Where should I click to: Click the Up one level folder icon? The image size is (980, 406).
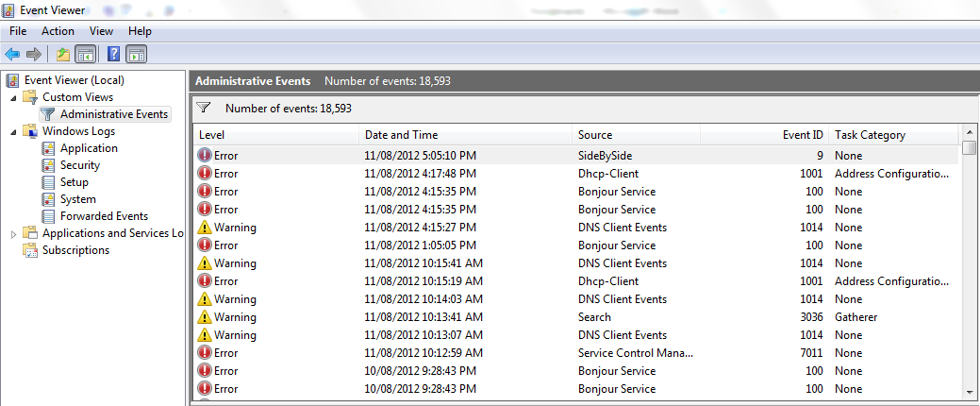point(63,54)
